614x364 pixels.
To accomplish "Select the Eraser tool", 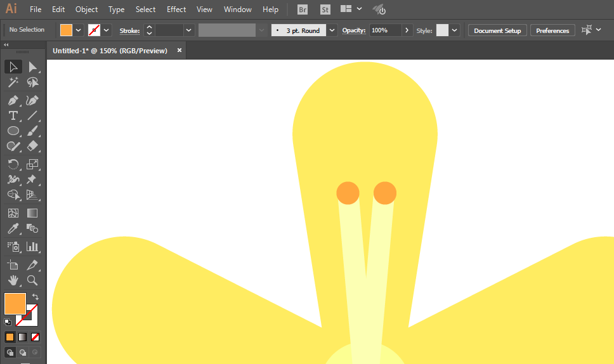I will coord(32,146).
